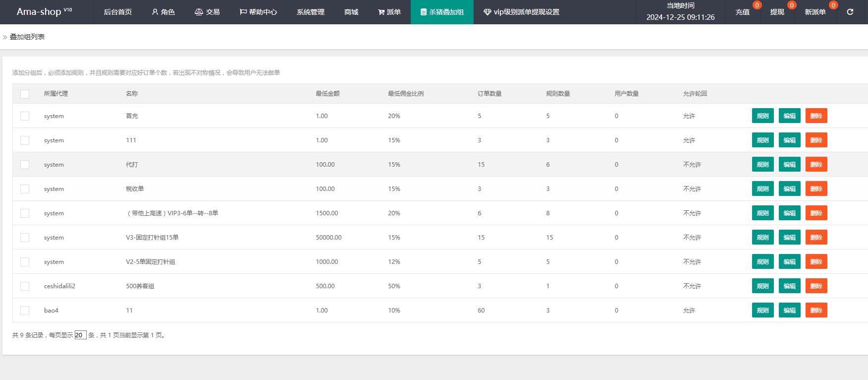868x380 pixels.
Task: Click 规则 button for 代打 row
Action: click(x=763, y=165)
